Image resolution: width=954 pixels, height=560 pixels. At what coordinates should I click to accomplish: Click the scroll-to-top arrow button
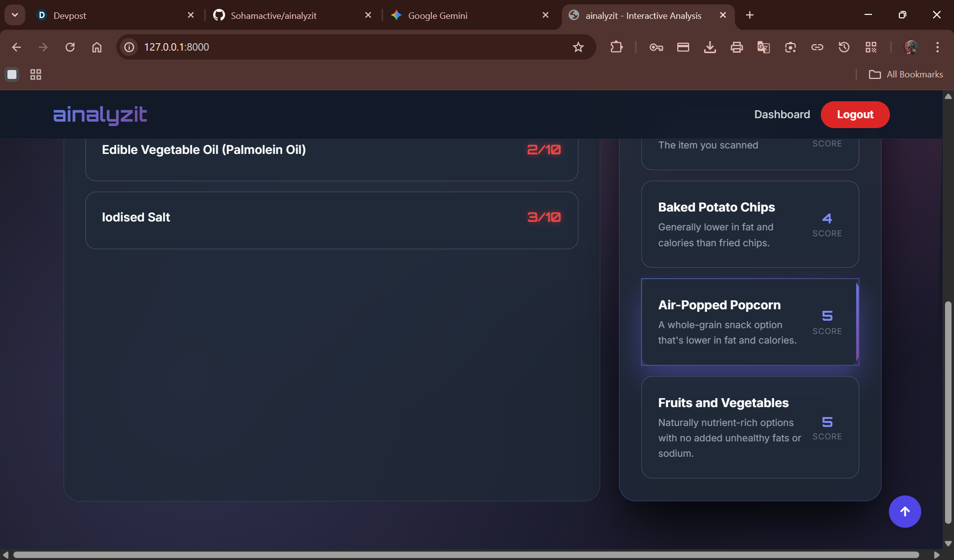[x=904, y=511]
